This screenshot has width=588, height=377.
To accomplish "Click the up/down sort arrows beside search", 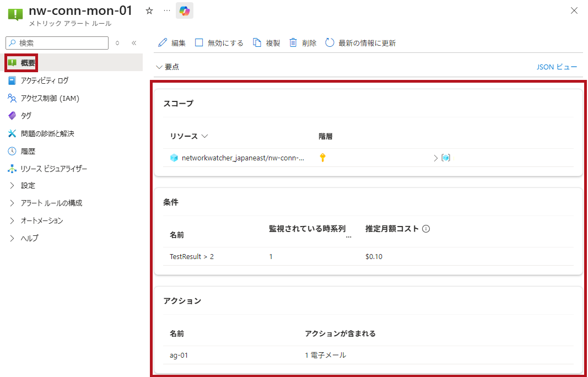I will [117, 43].
